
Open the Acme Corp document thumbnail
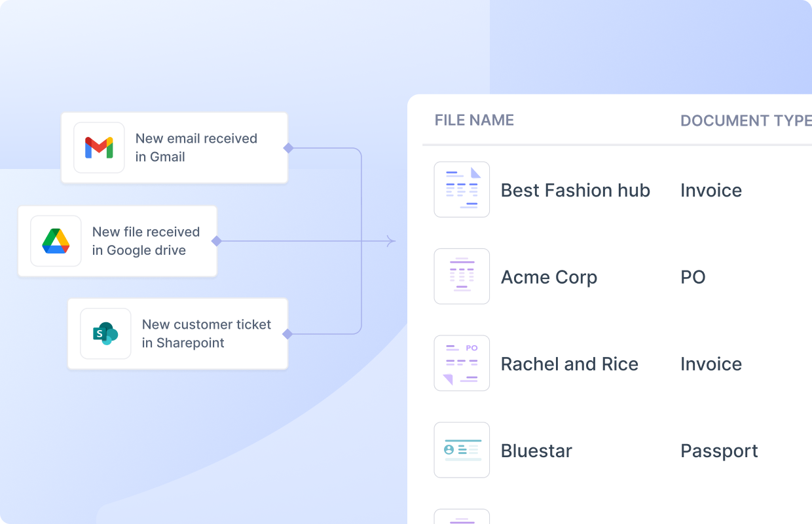click(462, 276)
